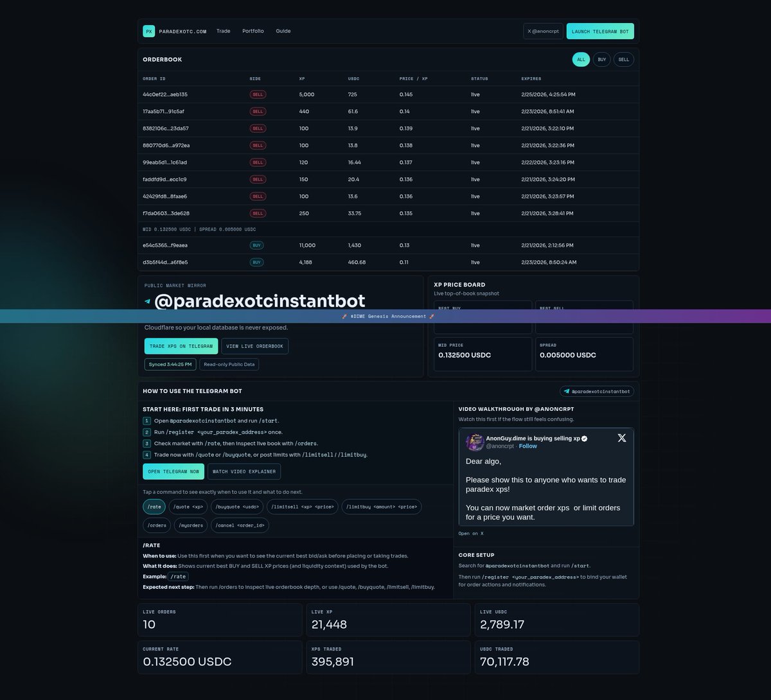Image resolution: width=771 pixels, height=700 pixels.
Task: Open the Trade menu item
Action: 223,31
